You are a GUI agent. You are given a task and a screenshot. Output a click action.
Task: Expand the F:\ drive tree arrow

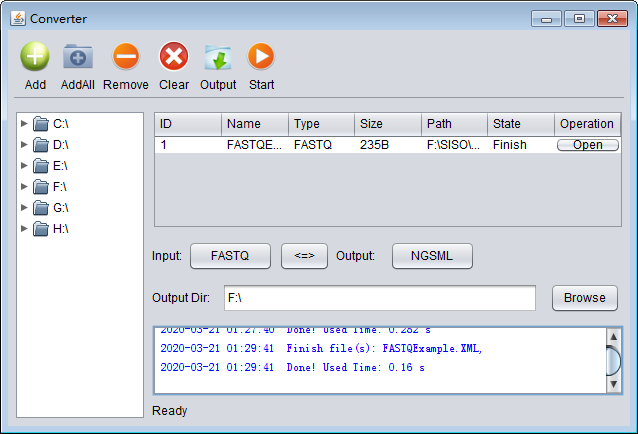(x=25, y=187)
